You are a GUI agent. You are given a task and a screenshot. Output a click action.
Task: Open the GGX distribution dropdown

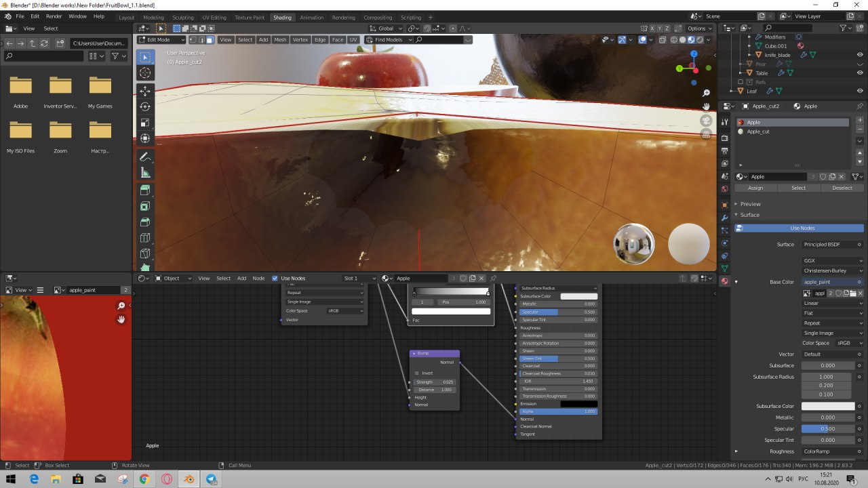click(x=833, y=260)
